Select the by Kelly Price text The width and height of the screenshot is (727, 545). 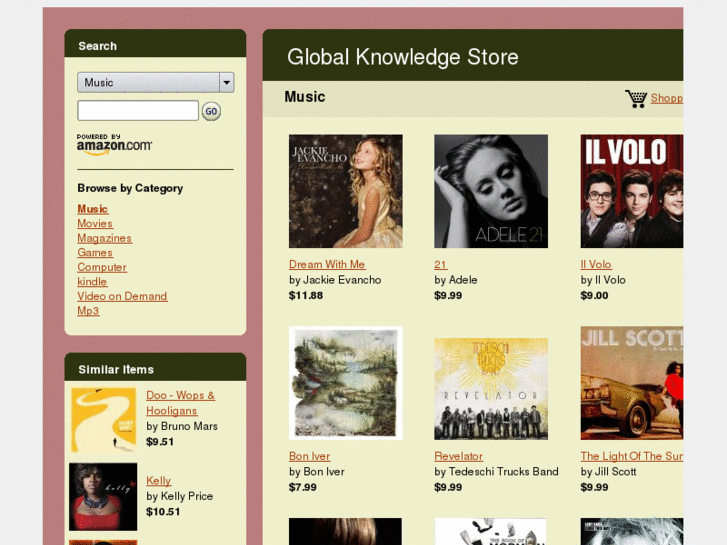coord(179,496)
